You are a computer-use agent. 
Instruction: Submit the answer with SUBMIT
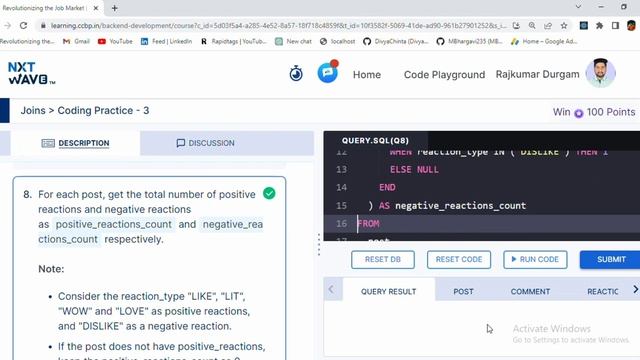pyautogui.click(x=611, y=260)
